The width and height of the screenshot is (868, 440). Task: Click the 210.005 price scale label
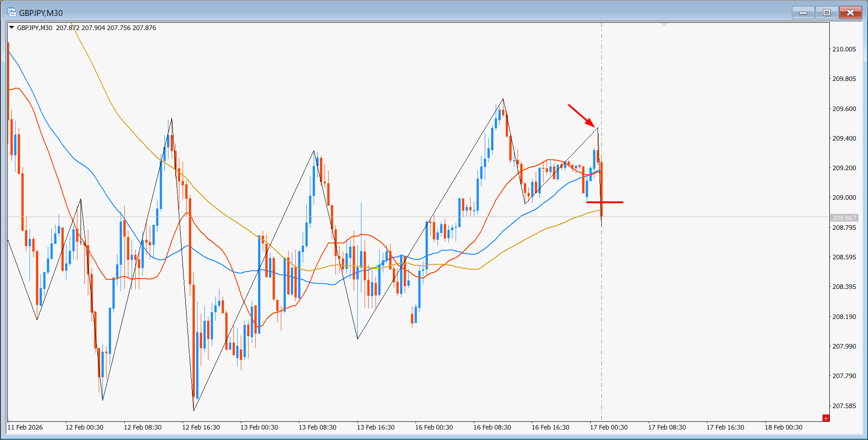click(x=844, y=49)
